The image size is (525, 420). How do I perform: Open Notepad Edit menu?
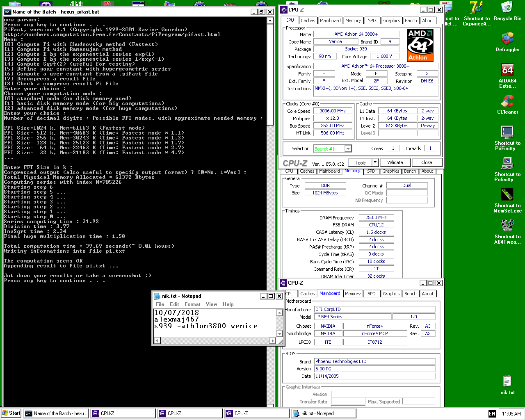coord(174,304)
